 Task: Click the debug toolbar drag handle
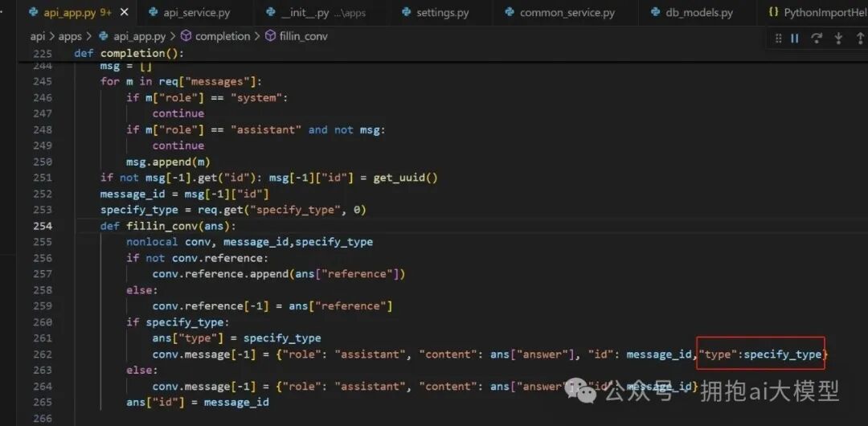coord(778,39)
